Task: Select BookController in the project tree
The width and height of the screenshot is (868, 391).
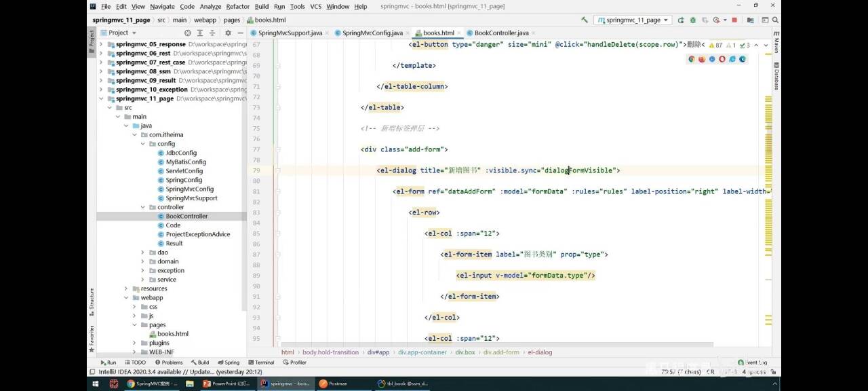Action: click(x=186, y=216)
